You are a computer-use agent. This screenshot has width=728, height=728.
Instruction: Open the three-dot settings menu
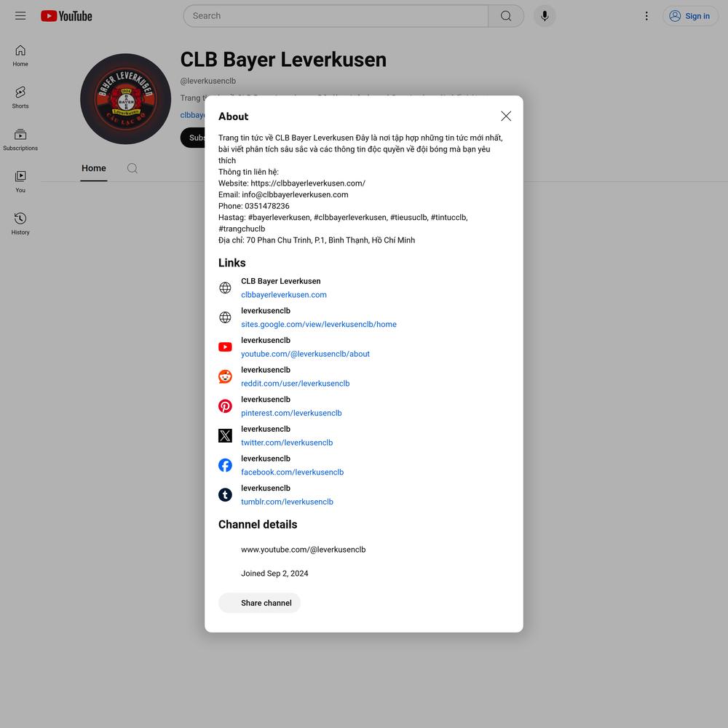pos(646,16)
